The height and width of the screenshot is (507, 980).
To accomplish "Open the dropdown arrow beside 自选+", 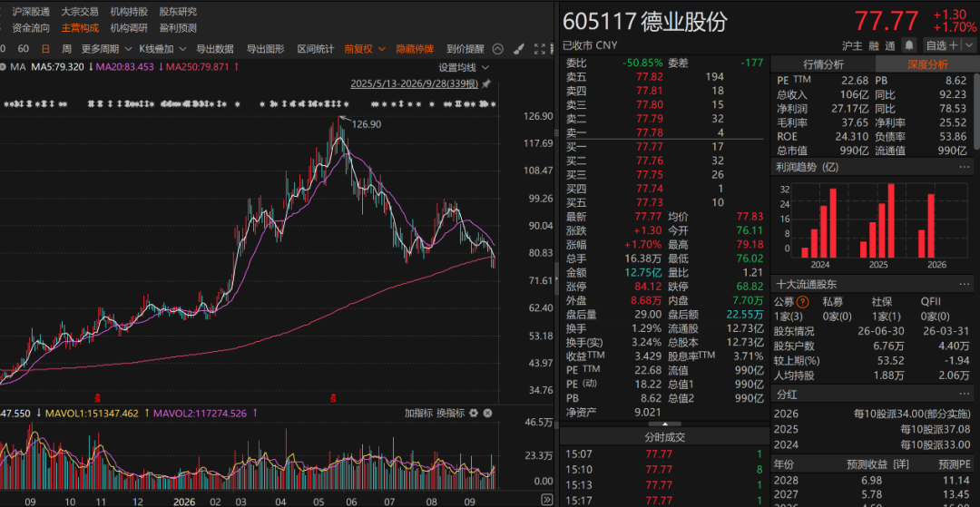I will click(969, 45).
